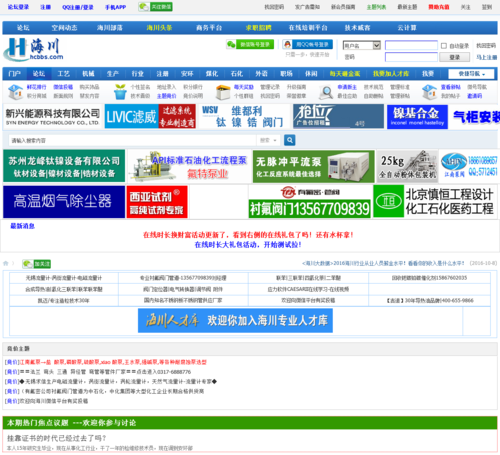This screenshot has width=500, height=455.
Task: Open the 无脉冲平流泵 banner
Action: (314, 166)
